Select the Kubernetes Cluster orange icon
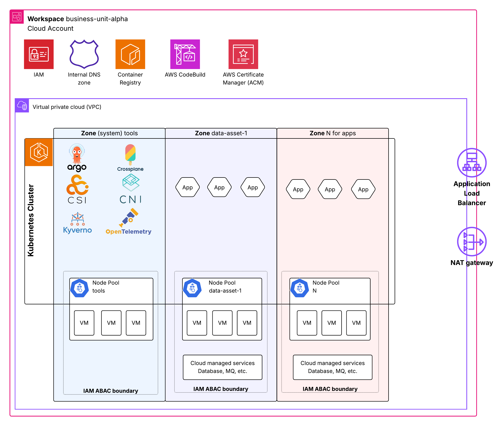This screenshot has height=426, width=504. click(x=39, y=152)
